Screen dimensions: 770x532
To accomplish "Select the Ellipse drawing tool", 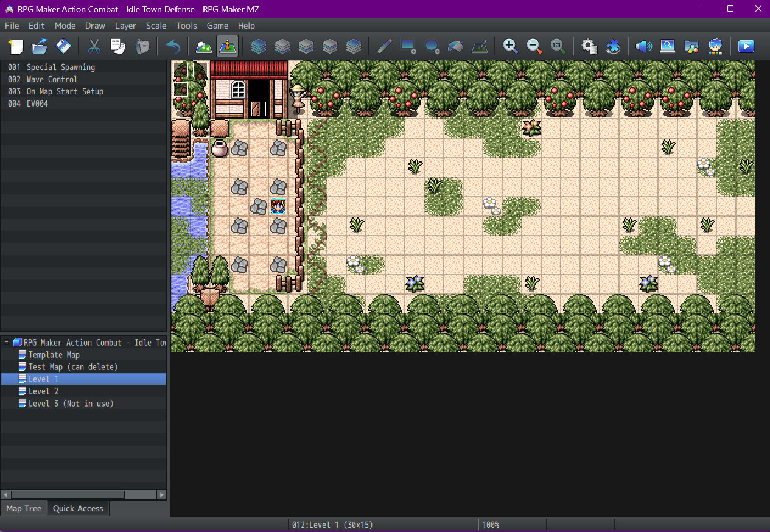I will tap(432, 46).
